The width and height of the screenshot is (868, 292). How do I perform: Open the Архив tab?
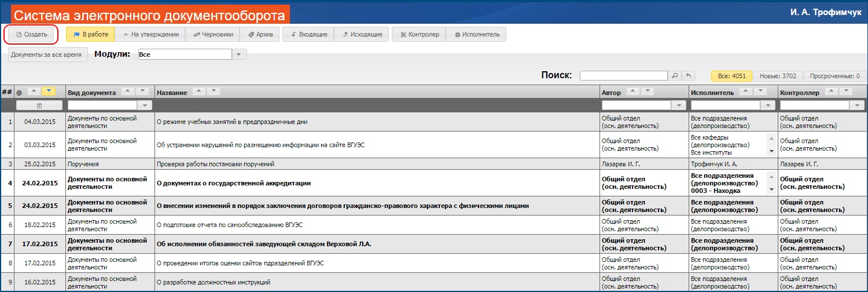coord(260,35)
